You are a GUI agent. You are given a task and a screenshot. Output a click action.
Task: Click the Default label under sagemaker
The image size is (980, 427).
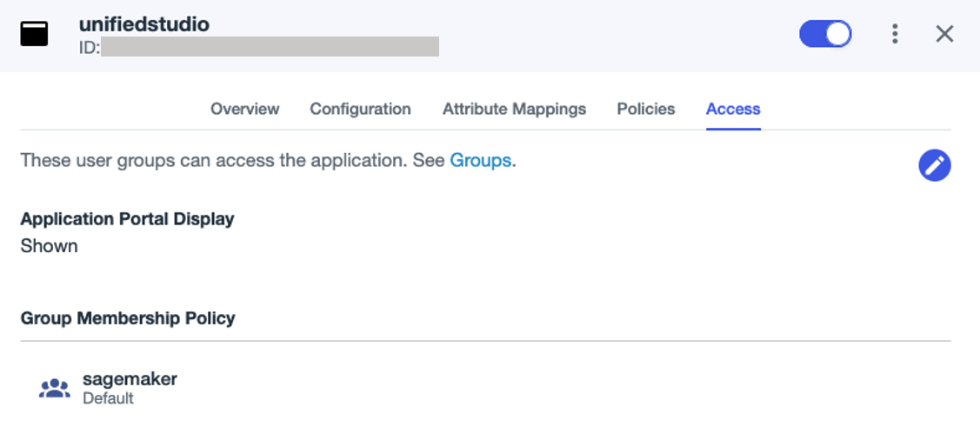coord(108,398)
